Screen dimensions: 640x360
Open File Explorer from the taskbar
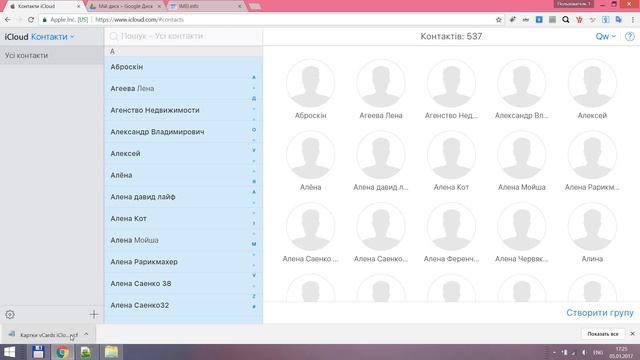(x=111, y=352)
